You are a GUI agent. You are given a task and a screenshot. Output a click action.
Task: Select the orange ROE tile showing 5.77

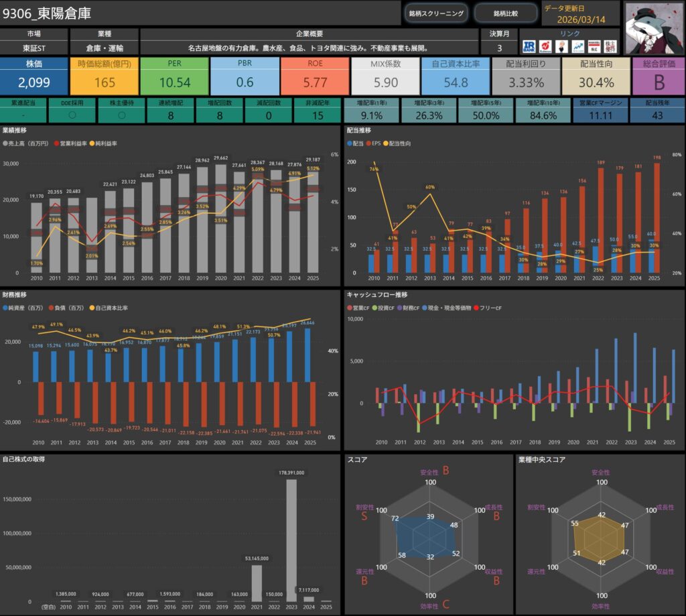tap(315, 75)
